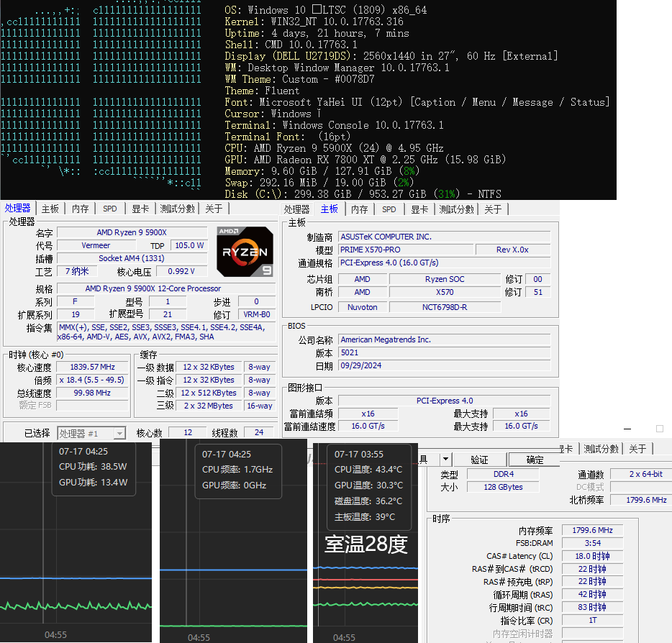Maximize the memory CPU-Z window
This screenshot has height=643, width=672.
(x=660, y=429)
